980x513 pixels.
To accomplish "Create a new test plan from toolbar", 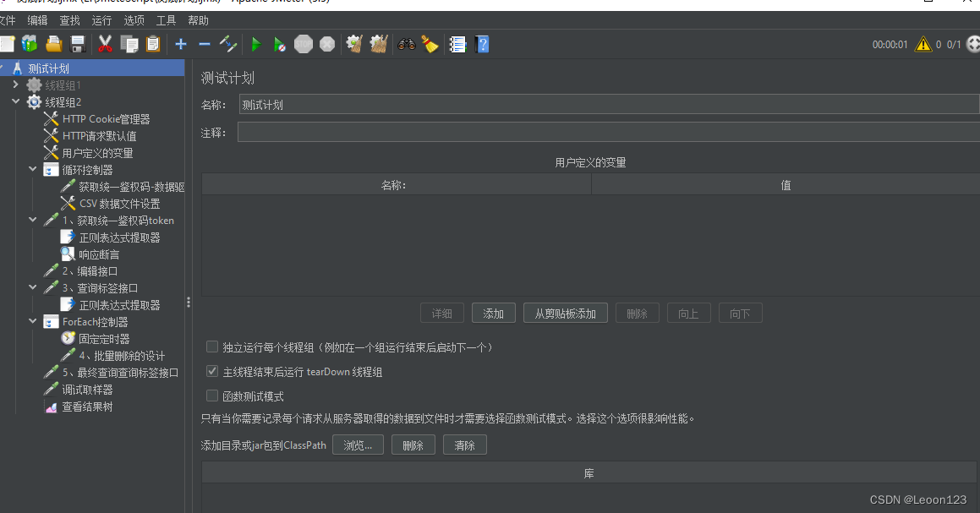I will point(7,44).
